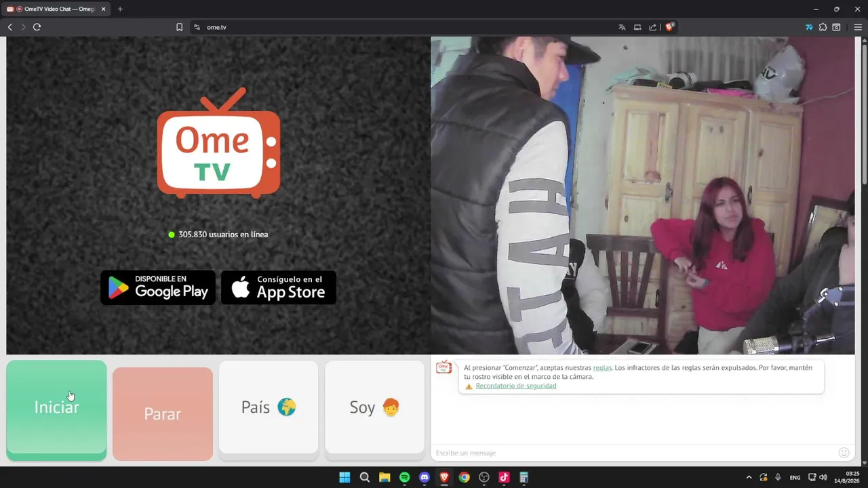Click the Iniciar button

tap(56, 410)
